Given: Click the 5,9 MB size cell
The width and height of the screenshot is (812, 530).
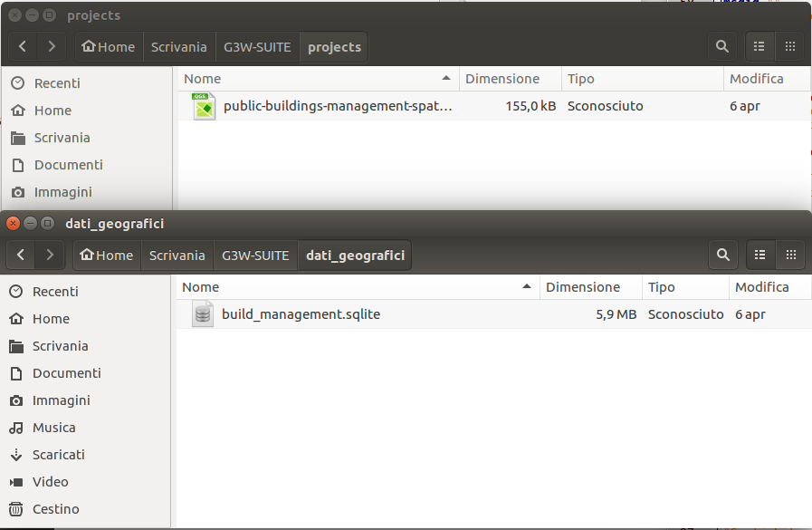Looking at the screenshot, I should [616, 314].
